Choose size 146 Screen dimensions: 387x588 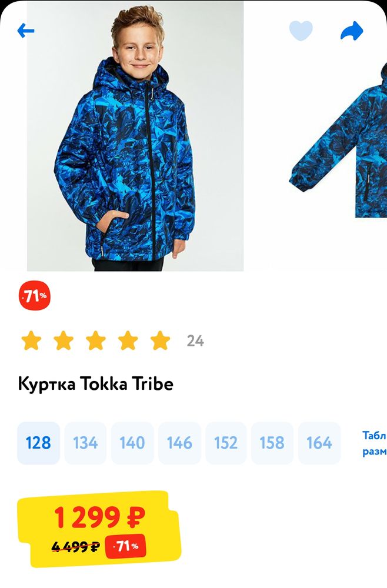pos(179,443)
